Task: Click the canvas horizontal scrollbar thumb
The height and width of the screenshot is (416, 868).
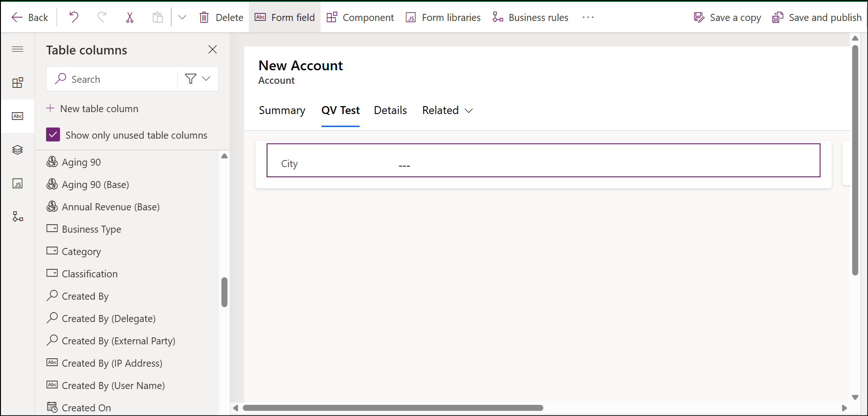Action: click(x=393, y=408)
